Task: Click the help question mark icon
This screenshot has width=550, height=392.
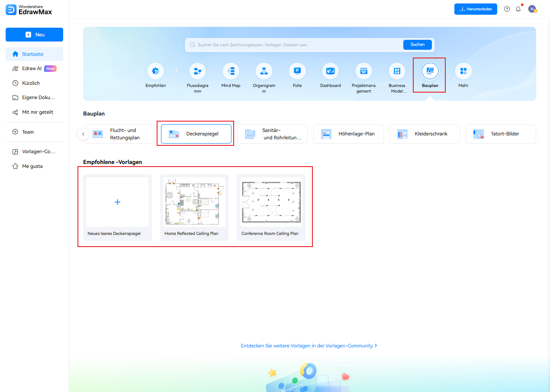Action: coord(507,9)
